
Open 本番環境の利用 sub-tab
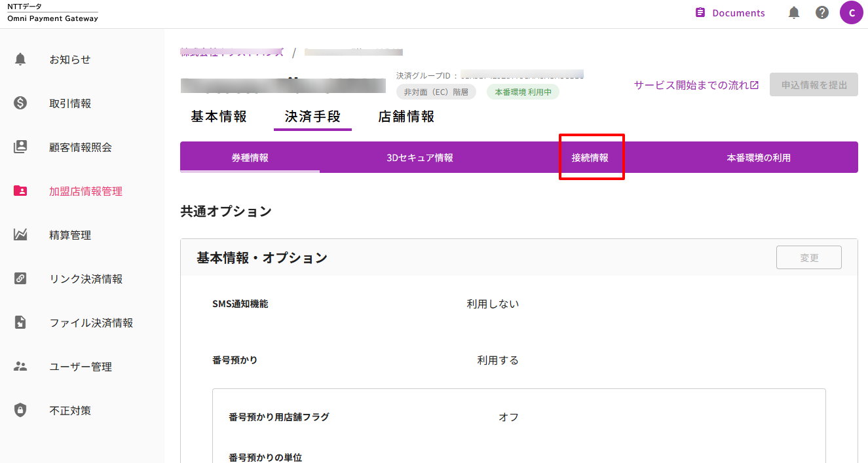pos(759,157)
